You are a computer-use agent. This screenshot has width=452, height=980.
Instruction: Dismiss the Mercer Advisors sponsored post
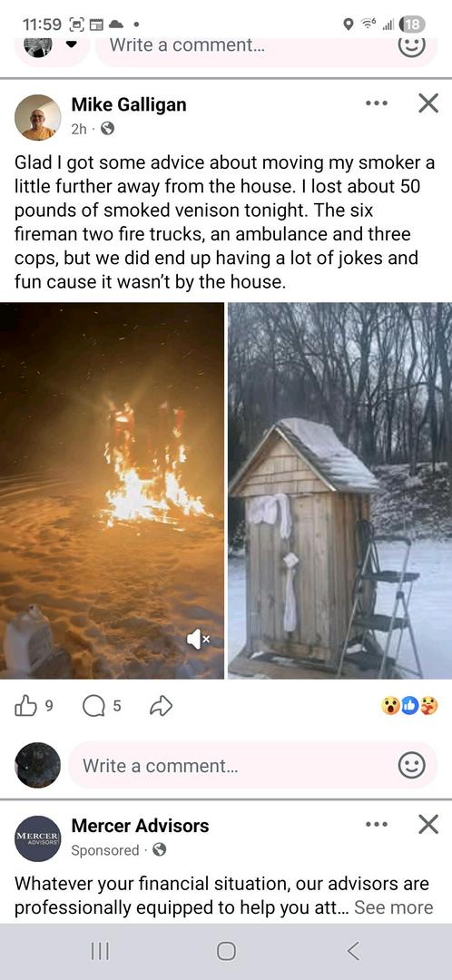tap(428, 824)
